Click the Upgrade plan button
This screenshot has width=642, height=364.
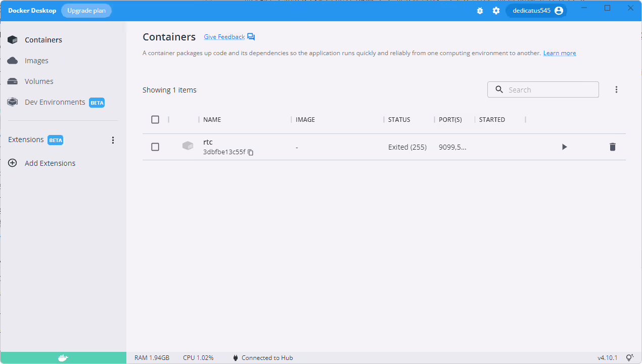click(x=86, y=11)
